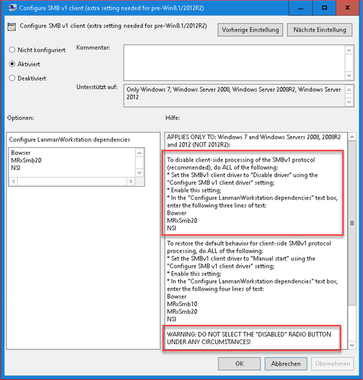The width and height of the screenshot is (363, 380).
Task: Maximize the policy setting window
Action: click(x=324, y=8)
